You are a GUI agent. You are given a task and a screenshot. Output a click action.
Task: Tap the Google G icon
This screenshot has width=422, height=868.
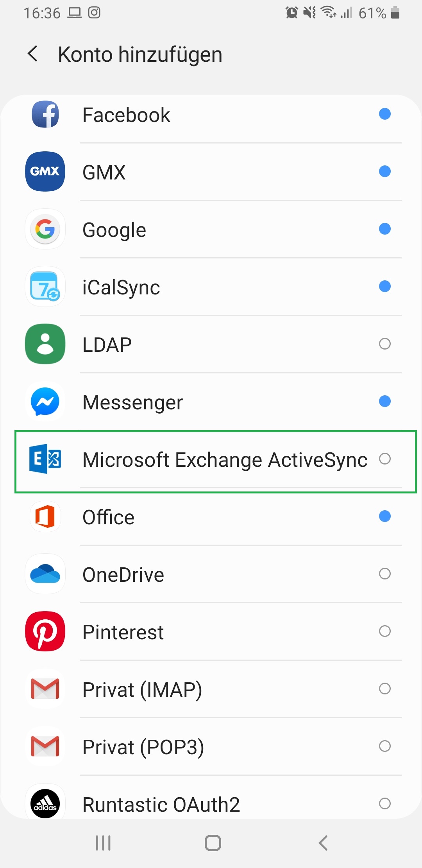coord(45,229)
